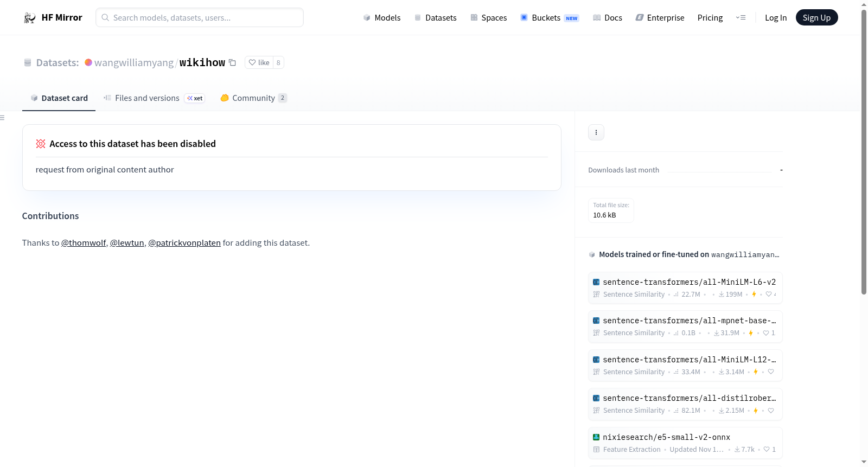The height and width of the screenshot is (467, 868).
Task: Open the Datasets navigation item
Action: coord(436,18)
